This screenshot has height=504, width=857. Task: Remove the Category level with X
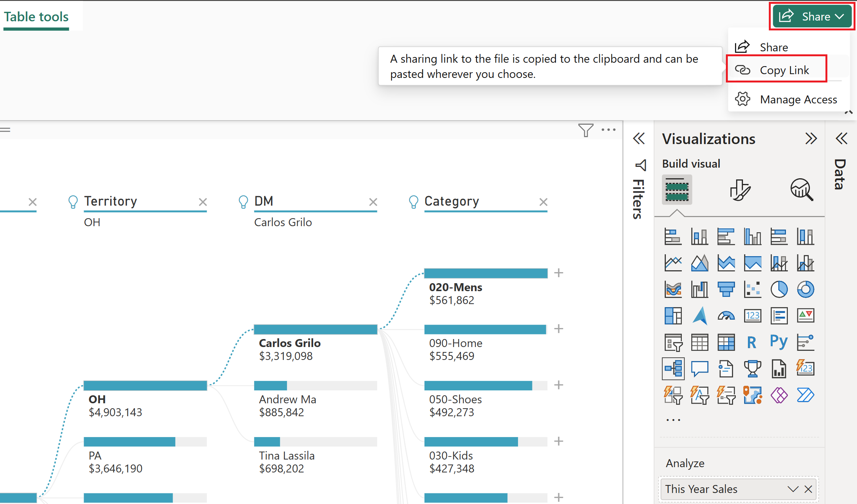point(543,202)
